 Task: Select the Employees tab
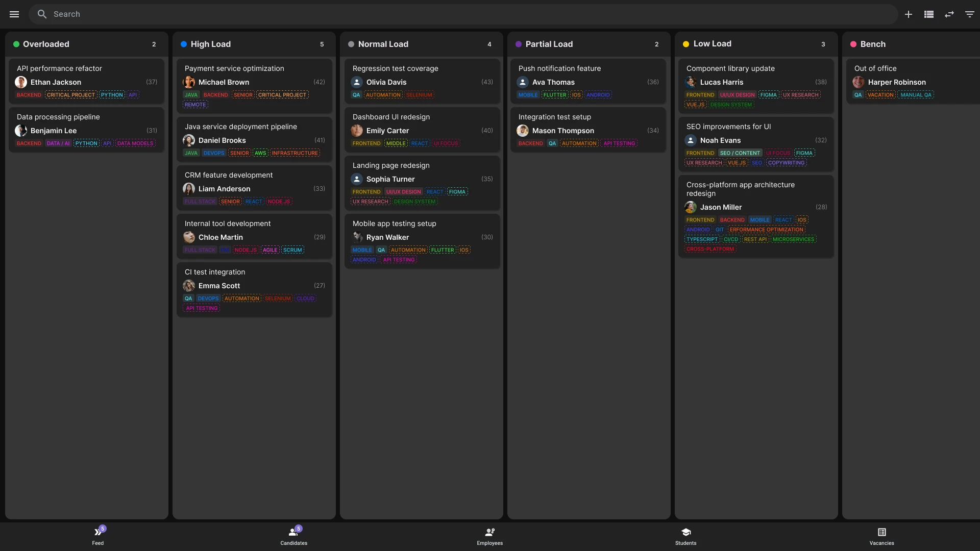[x=489, y=536]
